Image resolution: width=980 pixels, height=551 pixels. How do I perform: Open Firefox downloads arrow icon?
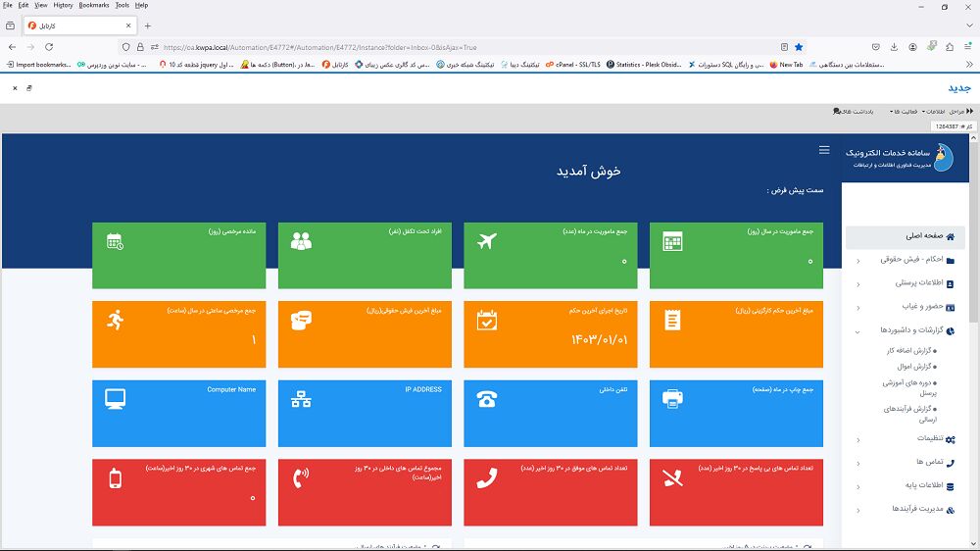895,47
